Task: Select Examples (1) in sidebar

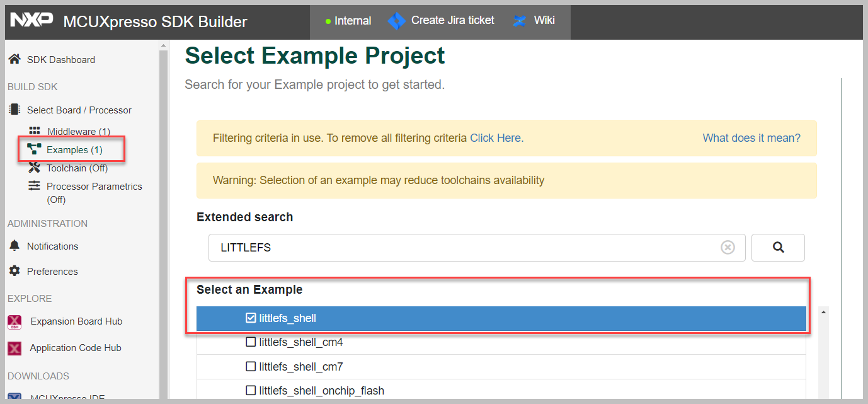Action: (x=74, y=150)
